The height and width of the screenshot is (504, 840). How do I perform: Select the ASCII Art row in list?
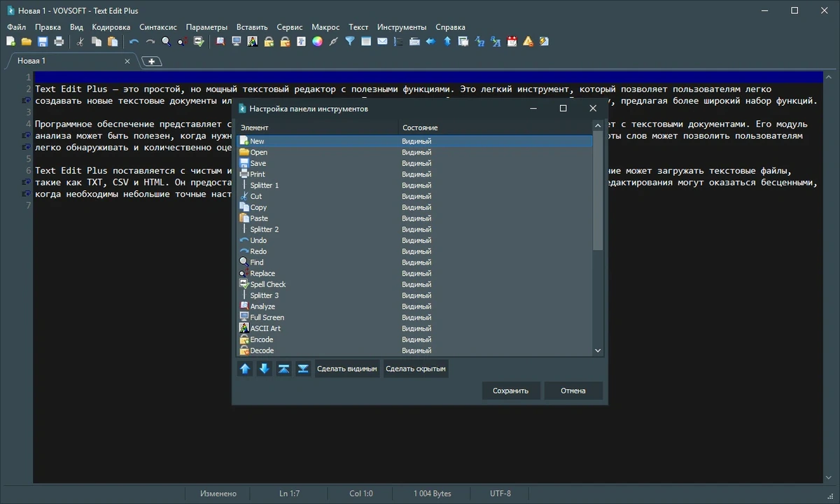[x=415, y=328]
